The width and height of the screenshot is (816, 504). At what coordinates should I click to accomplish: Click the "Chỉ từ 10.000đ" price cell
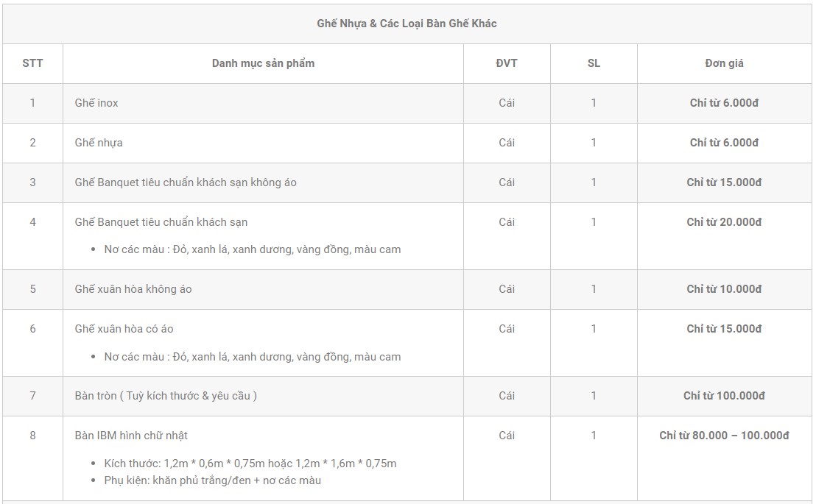724,289
